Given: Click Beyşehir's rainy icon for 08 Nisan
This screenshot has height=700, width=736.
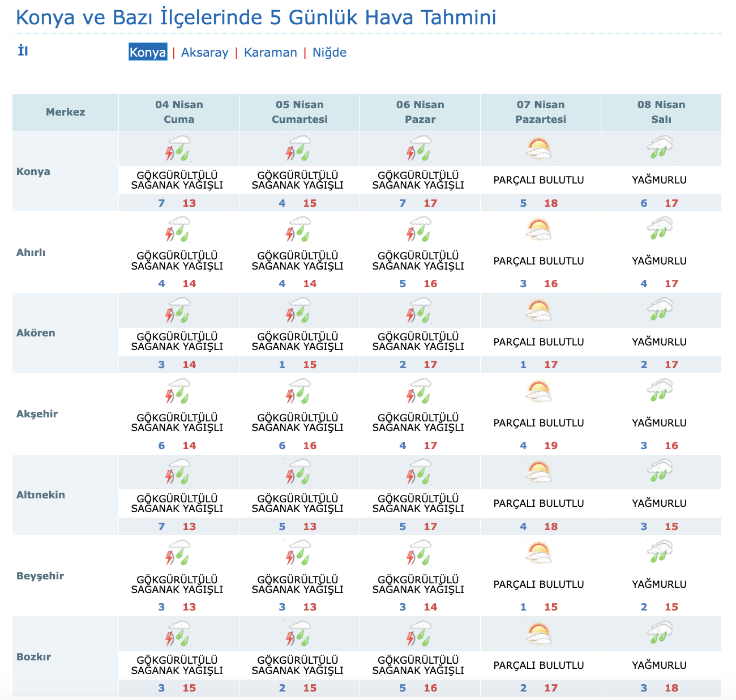Looking at the screenshot, I should 660,553.
